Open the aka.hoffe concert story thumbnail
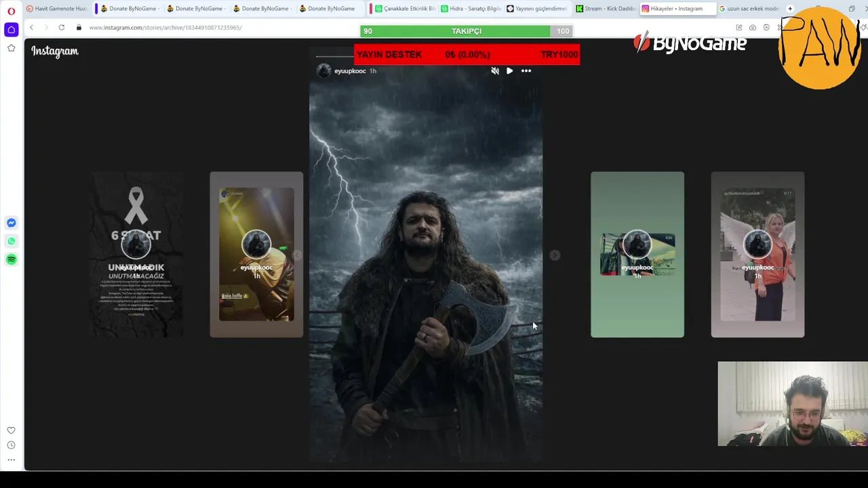868x488 pixels. click(256, 254)
